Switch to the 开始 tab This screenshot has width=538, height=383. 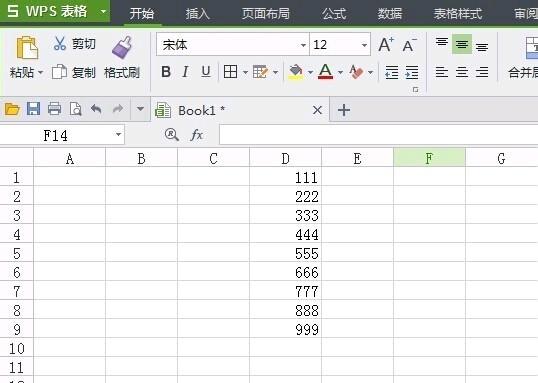(x=142, y=14)
